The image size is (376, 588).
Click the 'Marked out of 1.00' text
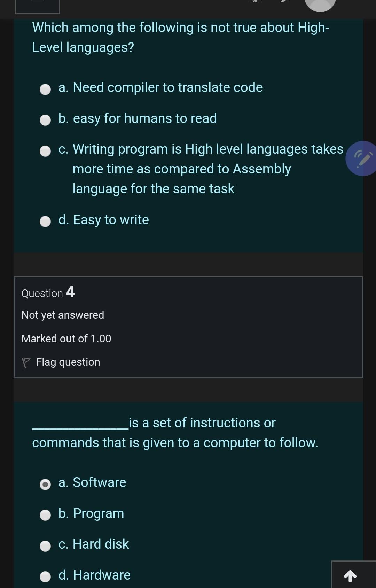point(66,339)
